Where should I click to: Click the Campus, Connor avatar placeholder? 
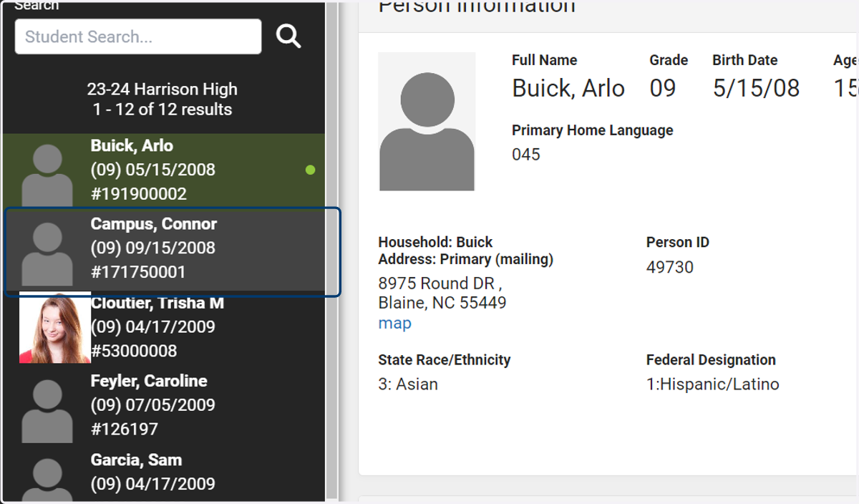(x=47, y=254)
